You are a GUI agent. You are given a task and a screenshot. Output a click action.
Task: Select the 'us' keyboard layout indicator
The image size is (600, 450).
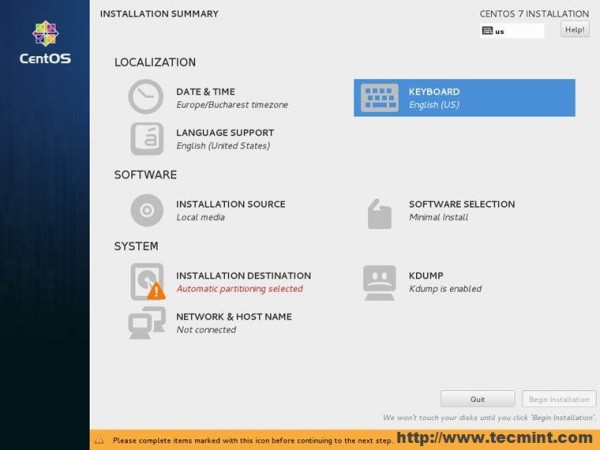512,31
